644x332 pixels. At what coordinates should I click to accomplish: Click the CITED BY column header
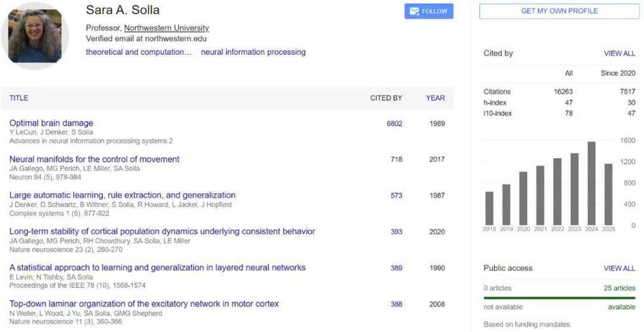click(x=386, y=98)
